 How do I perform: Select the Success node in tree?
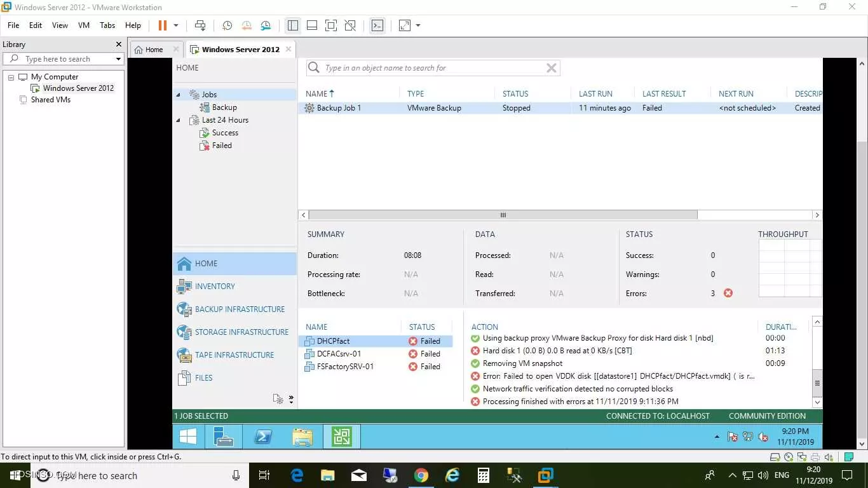225,133
